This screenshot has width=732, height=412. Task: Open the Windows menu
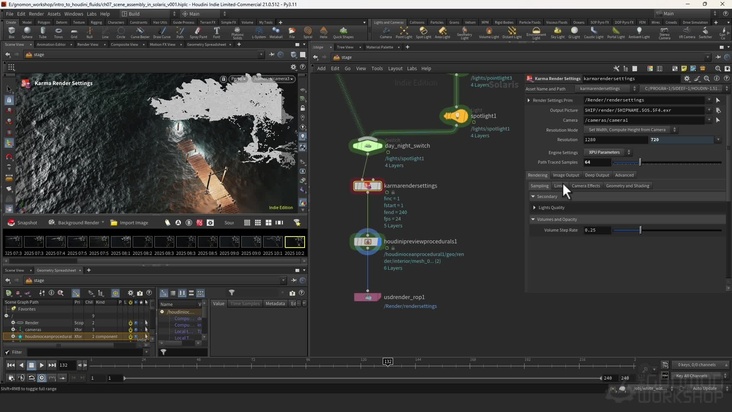pyautogui.click(x=73, y=14)
